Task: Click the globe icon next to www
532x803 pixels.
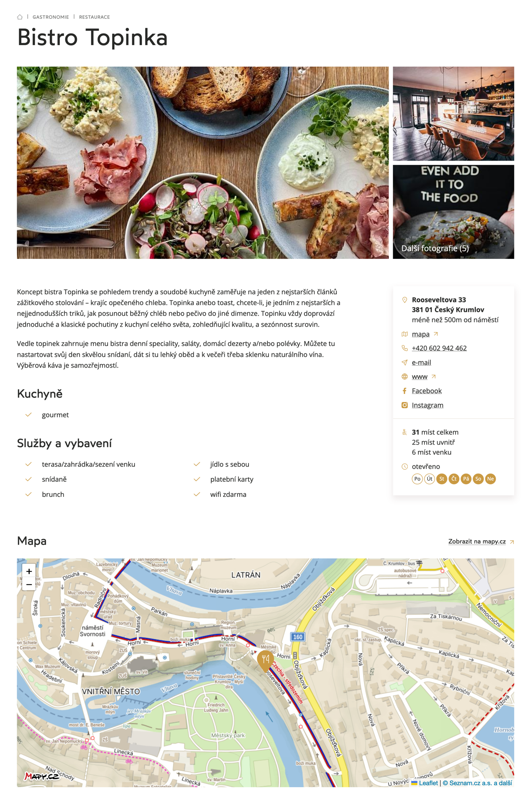Action: pos(404,376)
